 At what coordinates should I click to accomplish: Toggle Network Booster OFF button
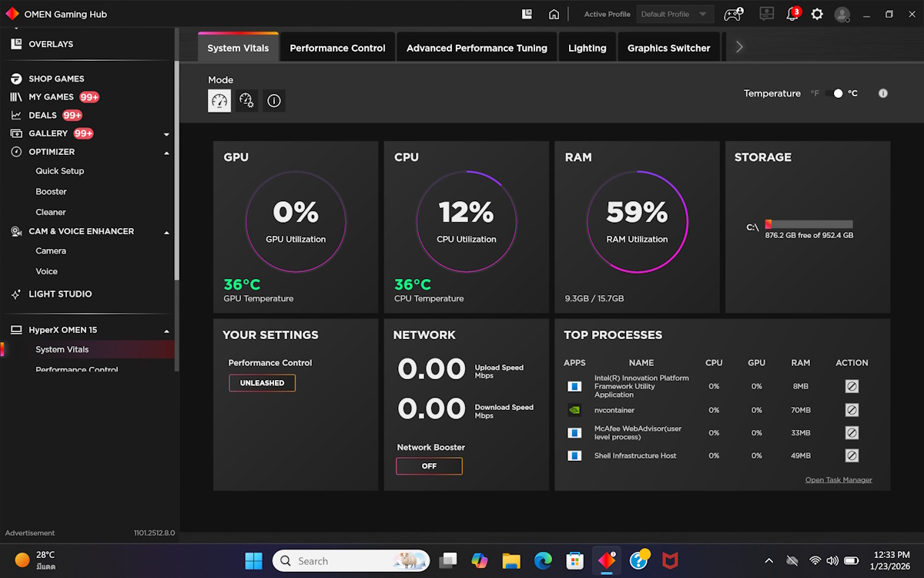429,466
